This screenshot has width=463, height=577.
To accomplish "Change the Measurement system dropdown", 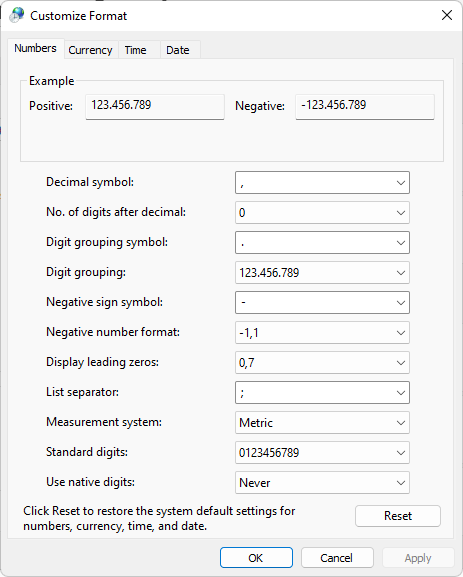I will pyautogui.click(x=322, y=423).
